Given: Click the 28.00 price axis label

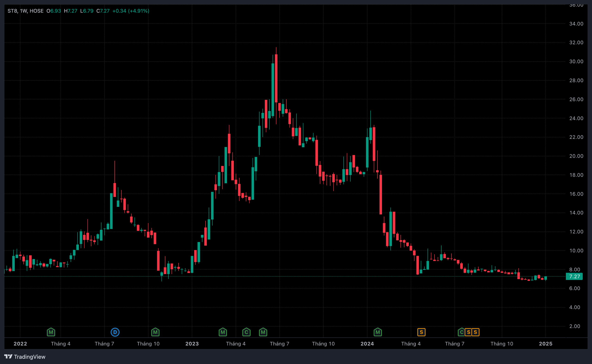Looking at the screenshot, I should click(x=576, y=80).
